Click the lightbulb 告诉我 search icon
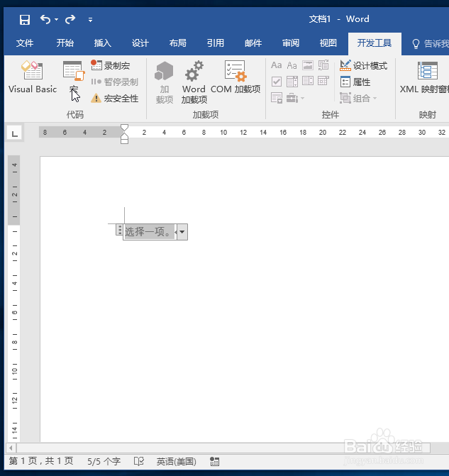The width and height of the screenshot is (449, 476). [x=416, y=44]
